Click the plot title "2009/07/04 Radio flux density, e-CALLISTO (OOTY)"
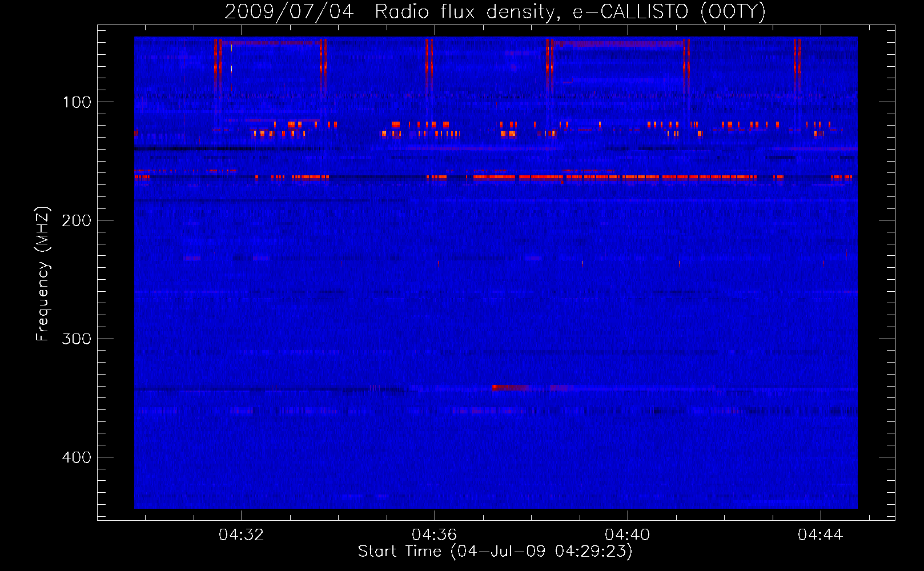The width and height of the screenshot is (924, 571). point(495,12)
